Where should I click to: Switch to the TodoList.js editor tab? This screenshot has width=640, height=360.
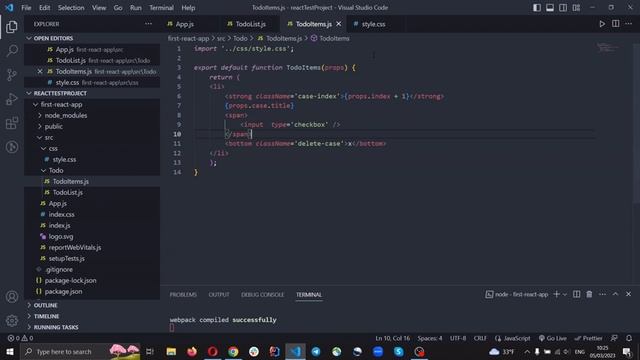[x=250, y=24]
